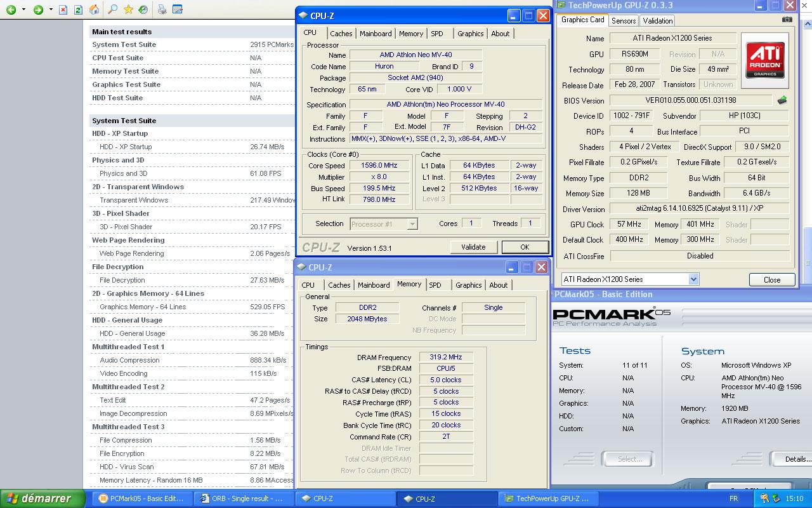
Task: Click the Web Page Rendering result 2.06 Pages/s
Action: coord(270,253)
